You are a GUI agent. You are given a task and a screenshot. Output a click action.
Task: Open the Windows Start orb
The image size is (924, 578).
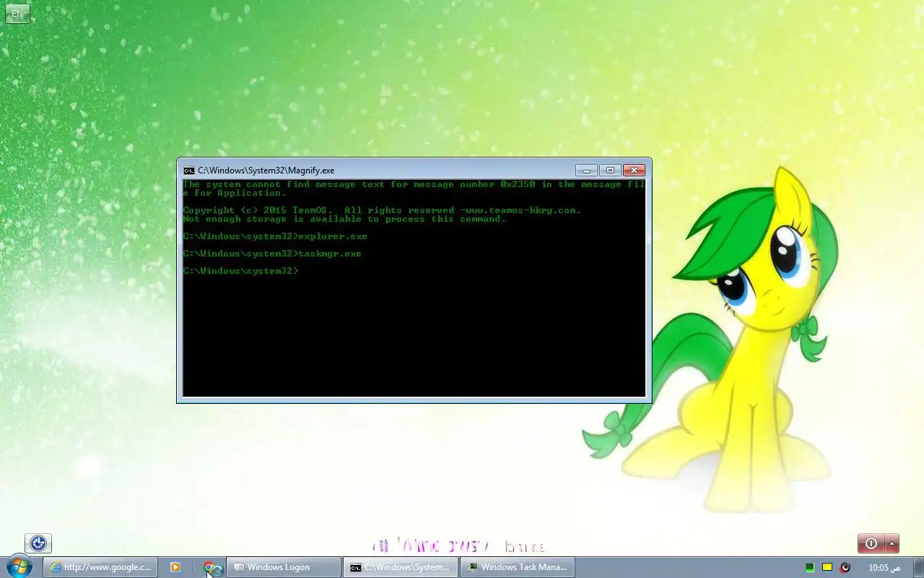click(x=18, y=566)
